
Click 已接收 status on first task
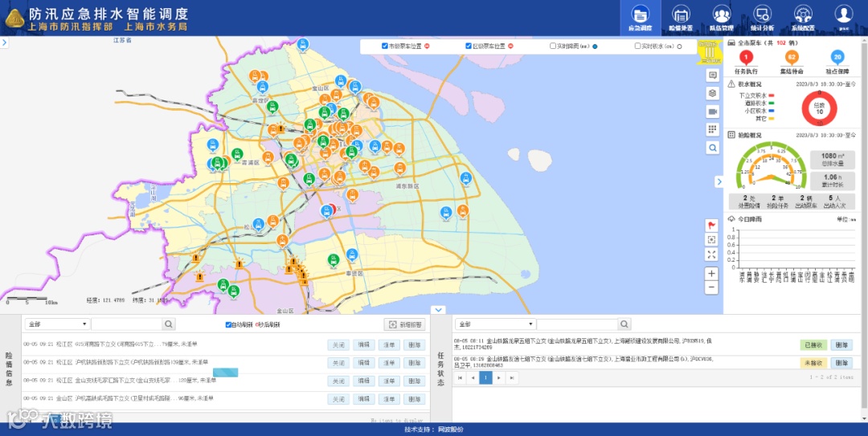(x=813, y=344)
